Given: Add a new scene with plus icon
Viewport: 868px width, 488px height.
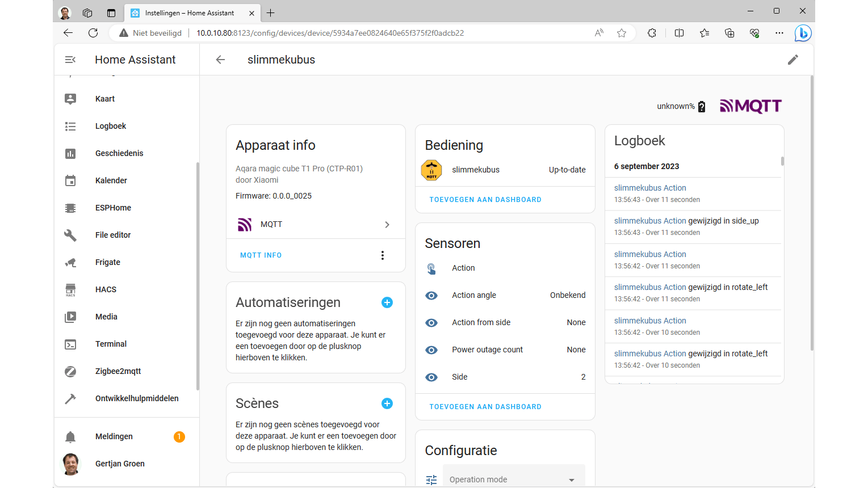Looking at the screenshot, I should click(x=387, y=403).
